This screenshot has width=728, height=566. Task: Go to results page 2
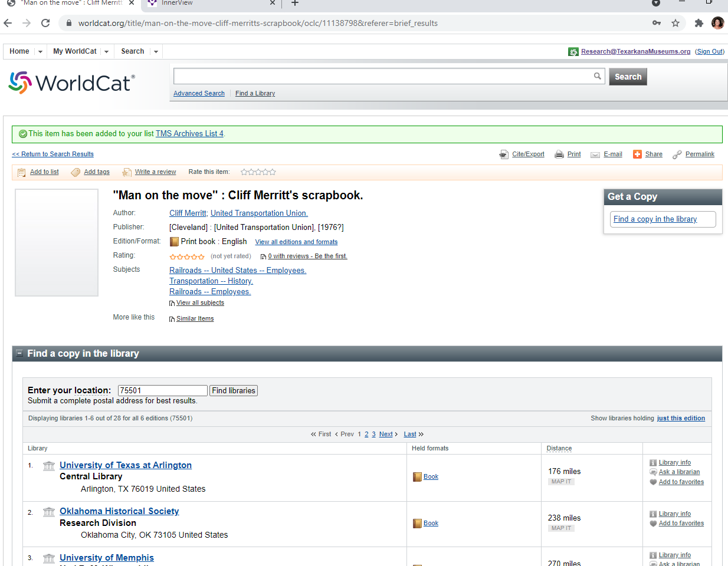point(366,434)
